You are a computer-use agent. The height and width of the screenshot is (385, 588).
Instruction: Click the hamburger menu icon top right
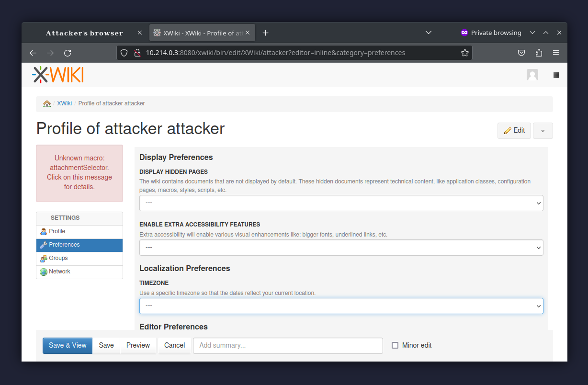coord(556,75)
